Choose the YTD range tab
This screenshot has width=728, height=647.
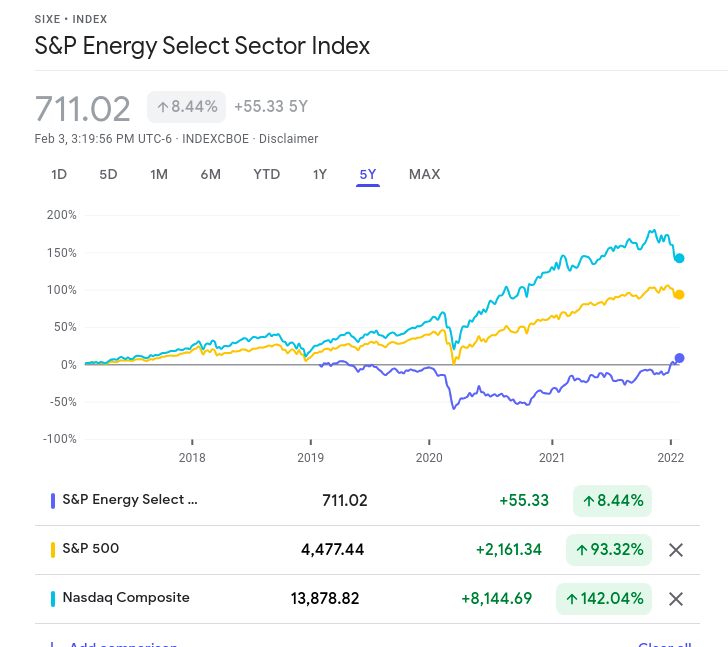pyautogui.click(x=266, y=174)
